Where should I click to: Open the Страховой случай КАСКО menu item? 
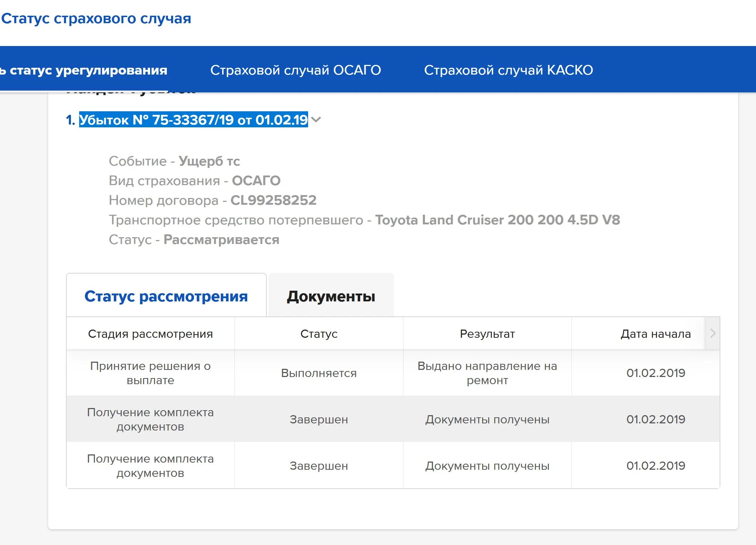(509, 70)
